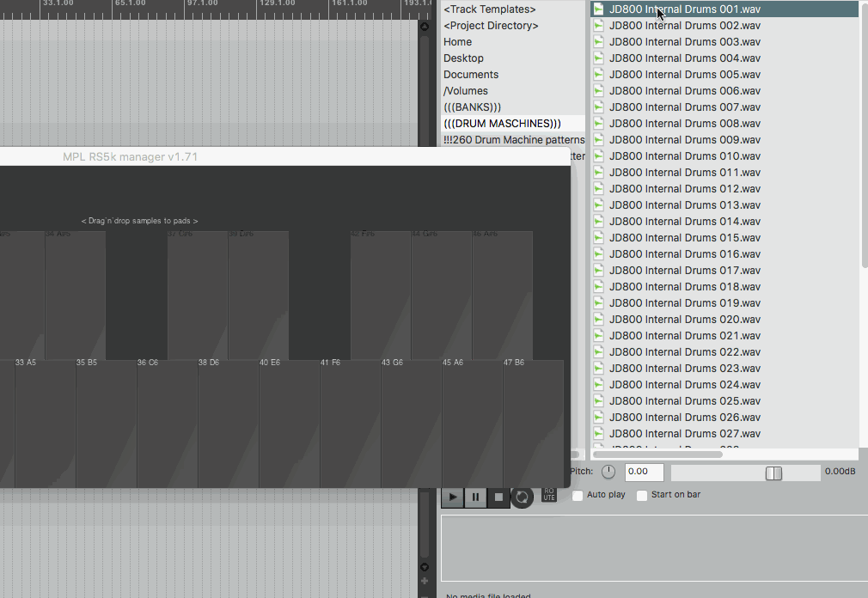The width and height of the screenshot is (868, 598).
Task: Pause the media explorer preview
Action: point(475,497)
